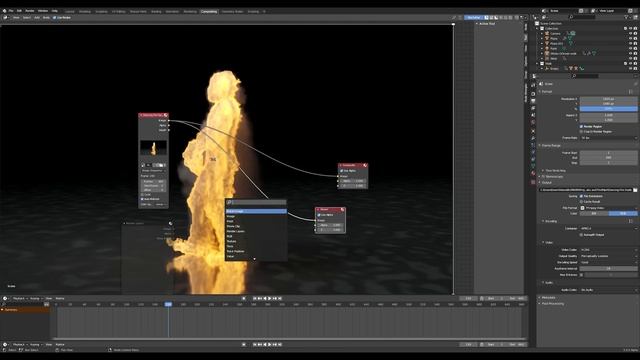The image size is (640, 360).
Task: Click the Viewer node header icon
Action: [x=342, y=209]
